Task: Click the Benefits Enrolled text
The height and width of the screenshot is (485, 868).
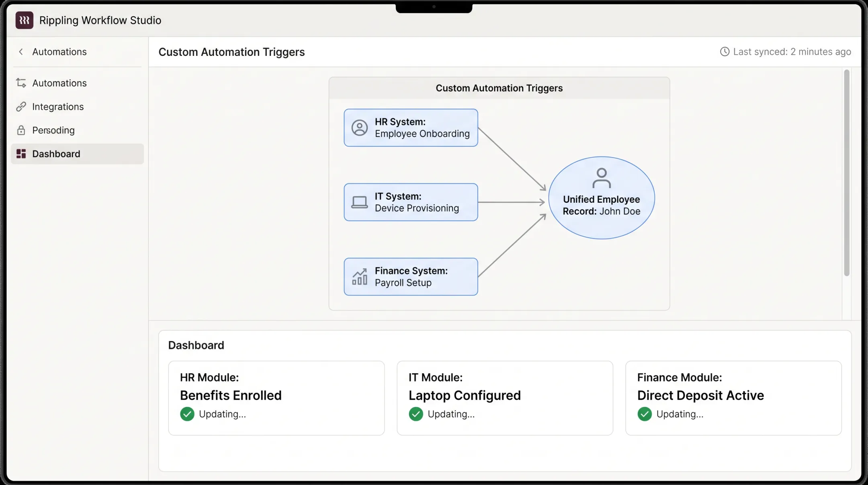Action: coord(231,395)
